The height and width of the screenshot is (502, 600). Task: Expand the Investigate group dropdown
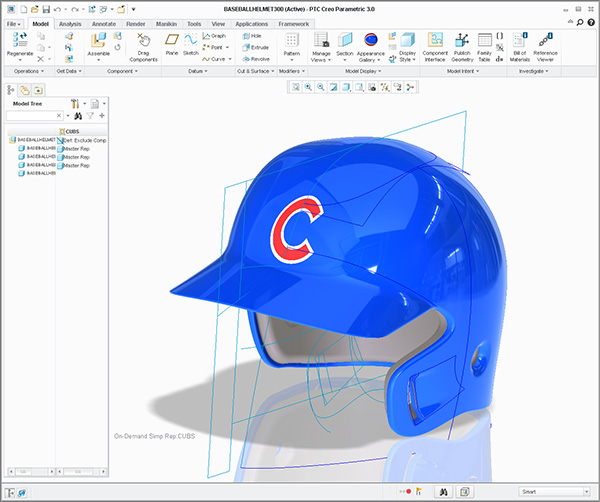[x=533, y=71]
